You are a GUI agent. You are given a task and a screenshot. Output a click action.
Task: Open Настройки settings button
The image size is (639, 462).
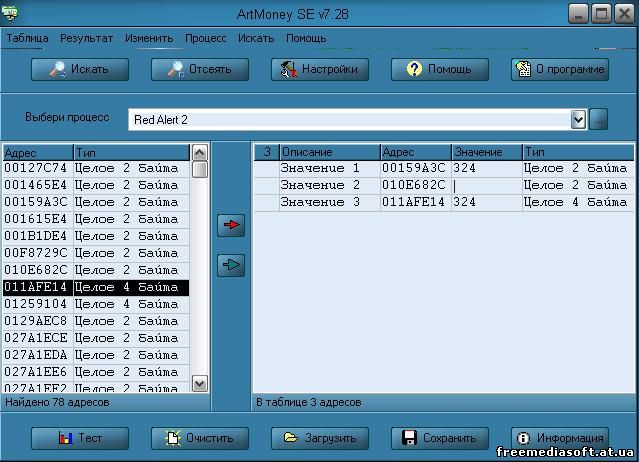click(320, 69)
